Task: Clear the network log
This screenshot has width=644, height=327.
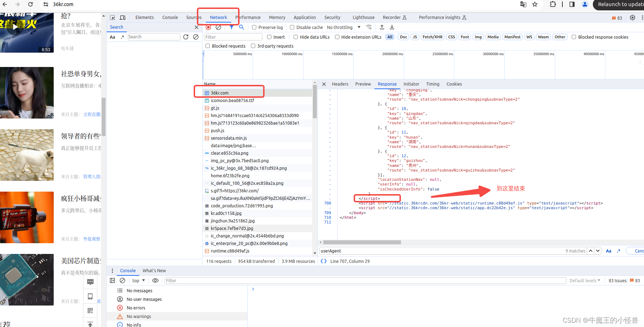Action: coord(218,27)
